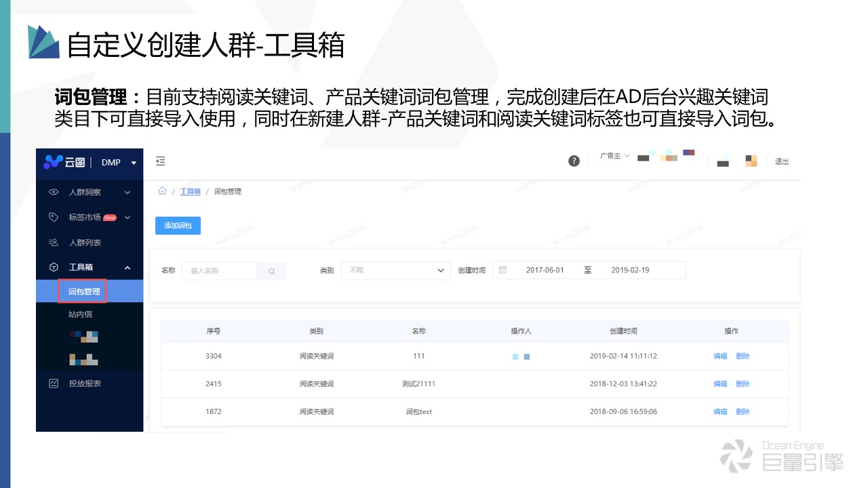Click the home icon in the breadcrumb

point(162,191)
